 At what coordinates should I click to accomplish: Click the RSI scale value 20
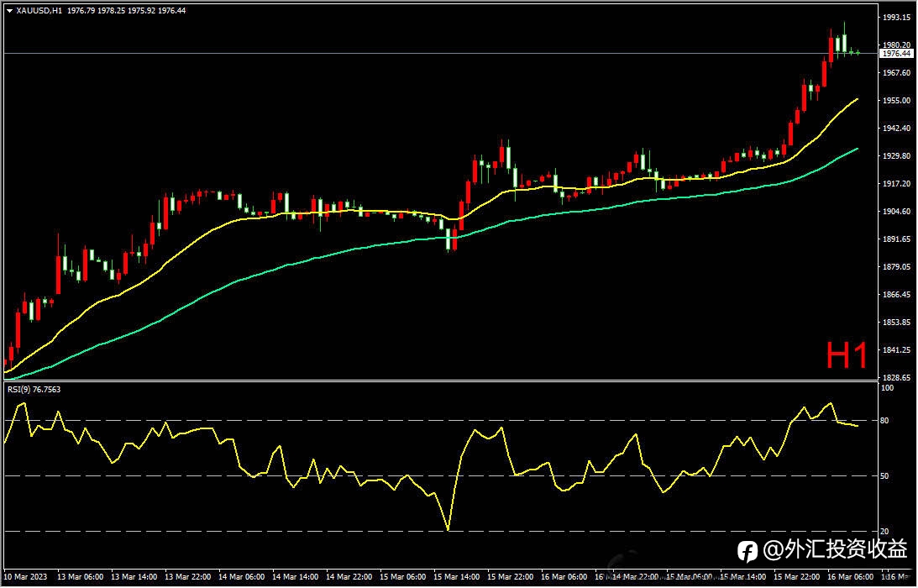884,532
